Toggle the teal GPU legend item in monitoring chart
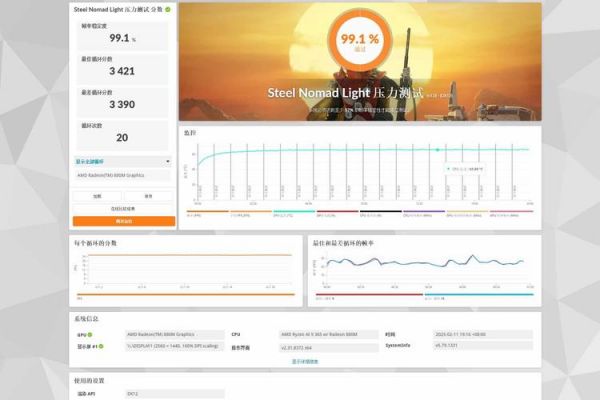Screen dimensions: 600x400 [x=294, y=213]
